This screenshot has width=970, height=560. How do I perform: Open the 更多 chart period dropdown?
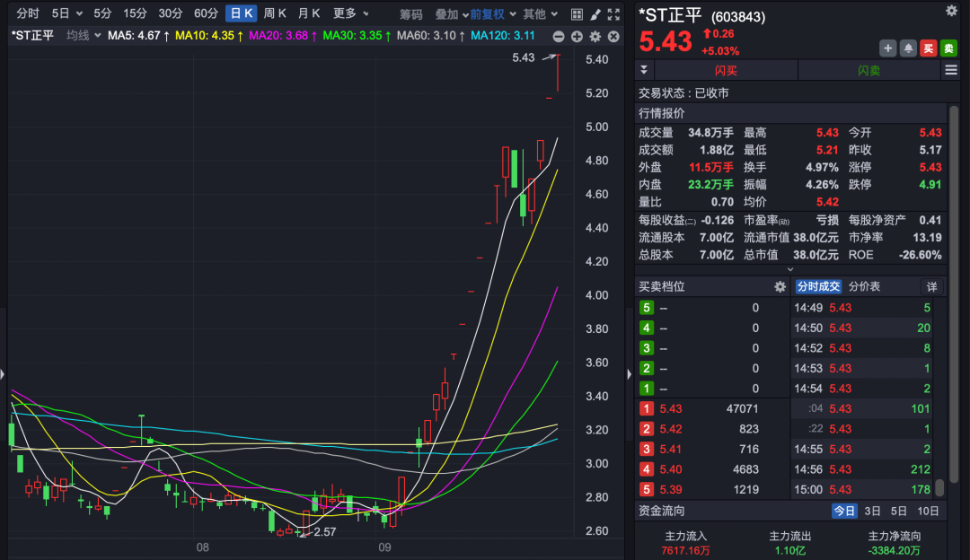342,13
